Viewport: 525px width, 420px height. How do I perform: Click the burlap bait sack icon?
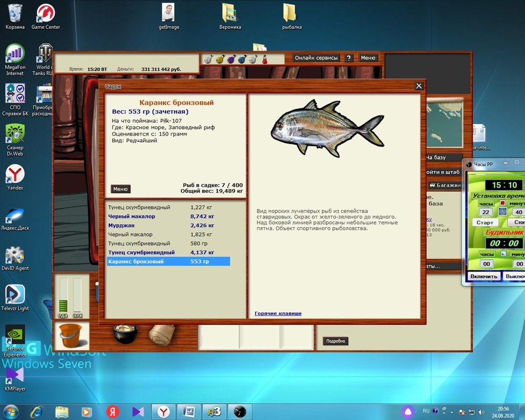[x=161, y=334]
